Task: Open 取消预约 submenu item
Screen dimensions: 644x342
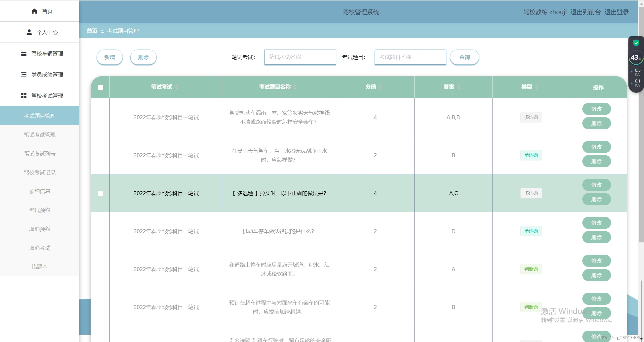Action: 40,229
